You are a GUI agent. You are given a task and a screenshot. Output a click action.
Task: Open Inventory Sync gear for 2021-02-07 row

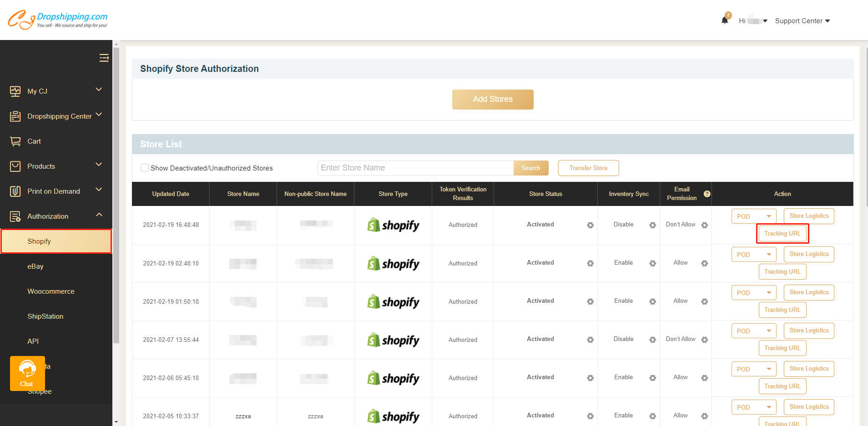point(653,340)
